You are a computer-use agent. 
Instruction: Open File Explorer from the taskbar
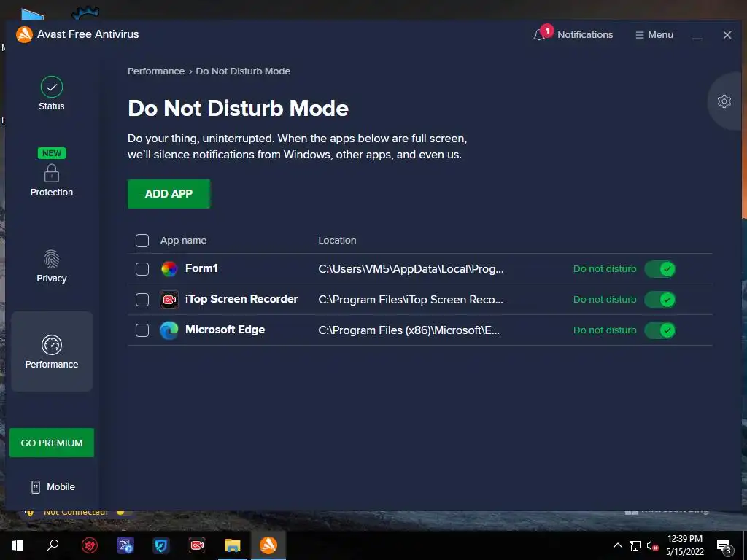[x=233, y=545]
